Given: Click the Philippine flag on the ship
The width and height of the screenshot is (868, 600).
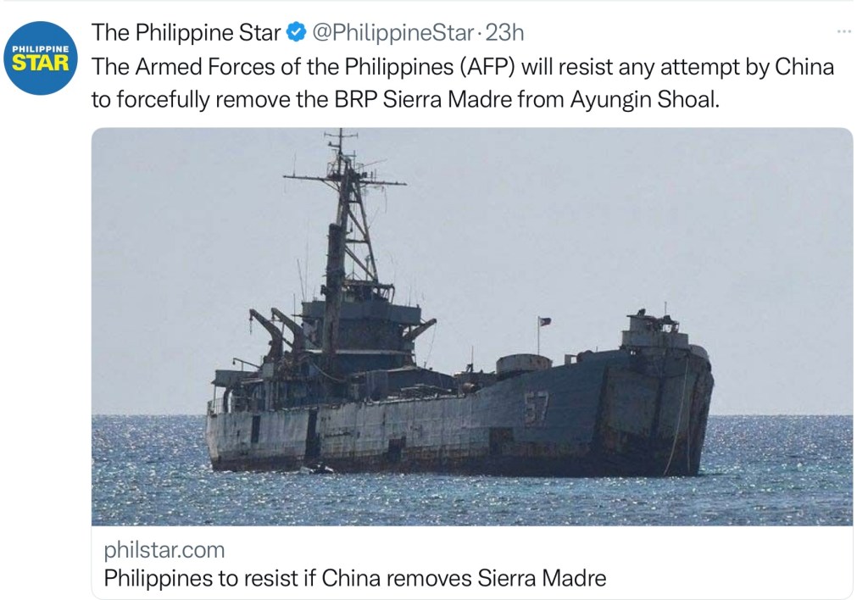Looking at the screenshot, I should 545,321.
